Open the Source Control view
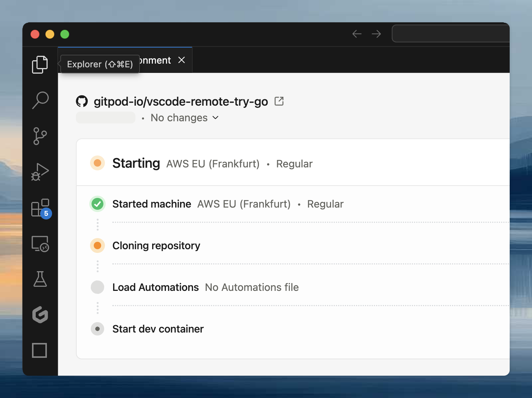Screen dimensions: 532x398 pos(39,136)
